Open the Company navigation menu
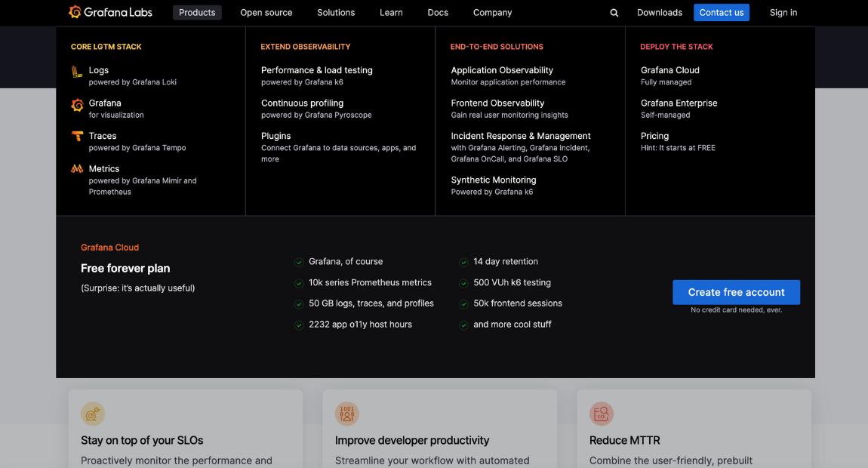868x468 pixels. (x=492, y=13)
